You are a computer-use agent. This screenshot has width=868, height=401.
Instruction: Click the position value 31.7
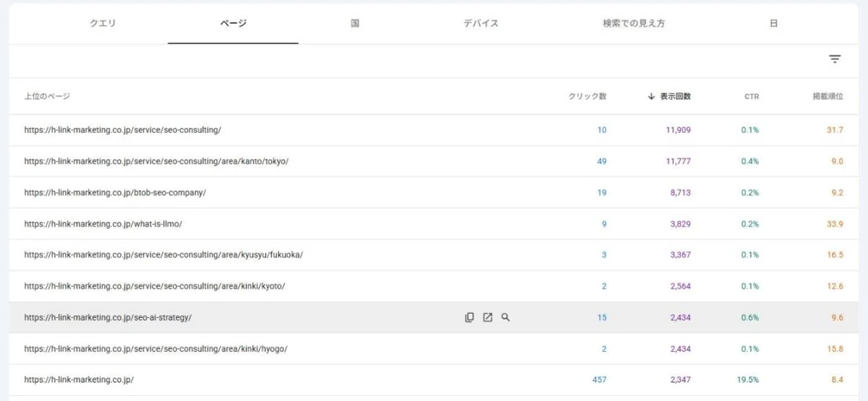point(835,130)
